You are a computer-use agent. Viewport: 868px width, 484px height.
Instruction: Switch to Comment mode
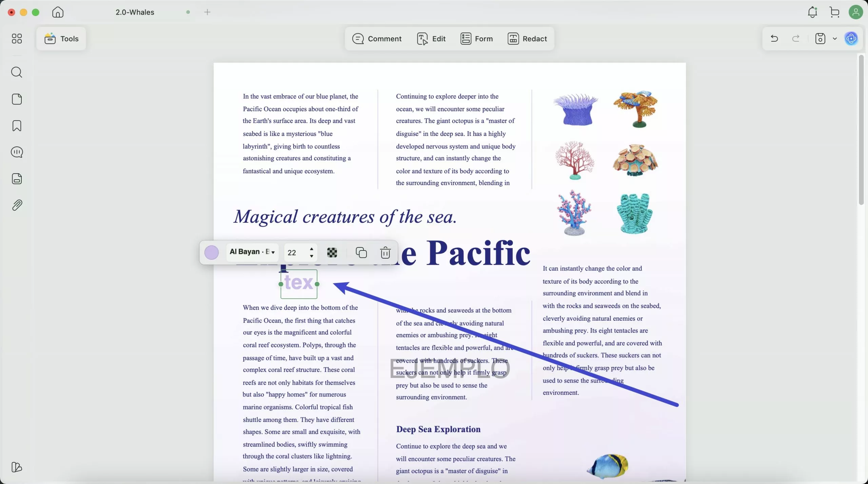pyautogui.click(x=377, y=39)
